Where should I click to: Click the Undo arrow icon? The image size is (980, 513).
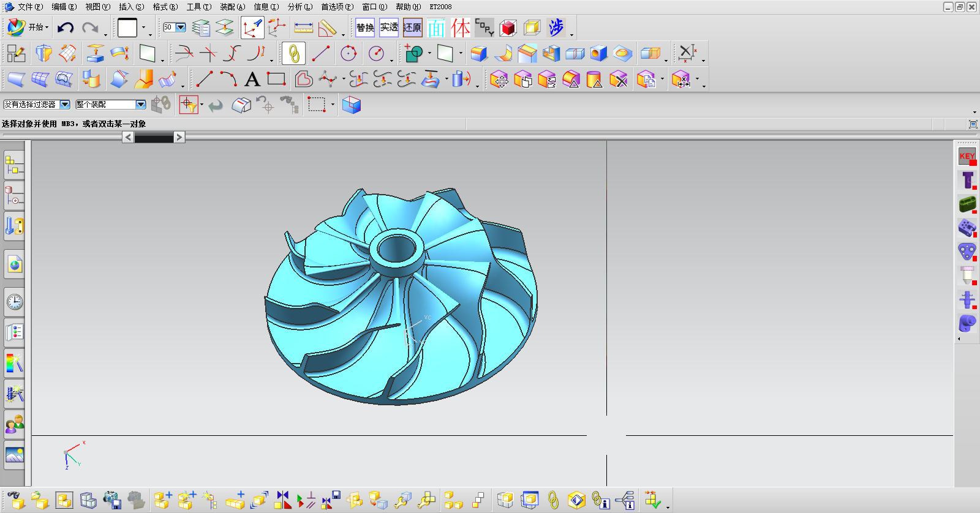(x=66, y=28)
